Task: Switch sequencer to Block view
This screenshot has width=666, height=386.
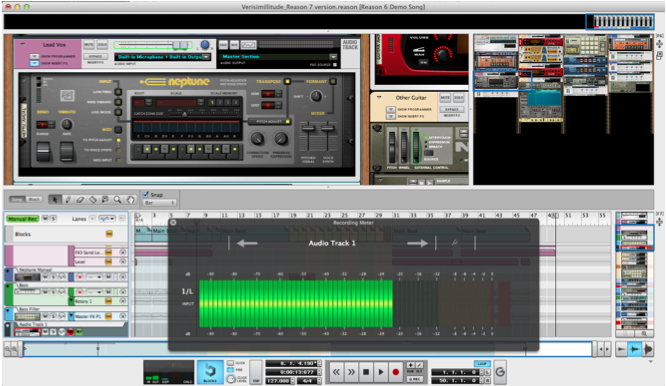Action: click(34, 199)
